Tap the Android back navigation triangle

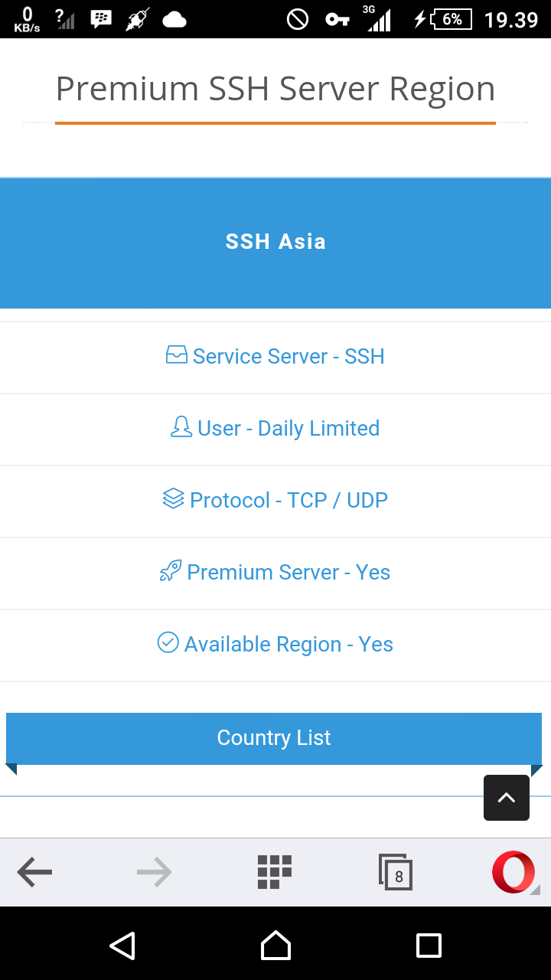(122, 945)
